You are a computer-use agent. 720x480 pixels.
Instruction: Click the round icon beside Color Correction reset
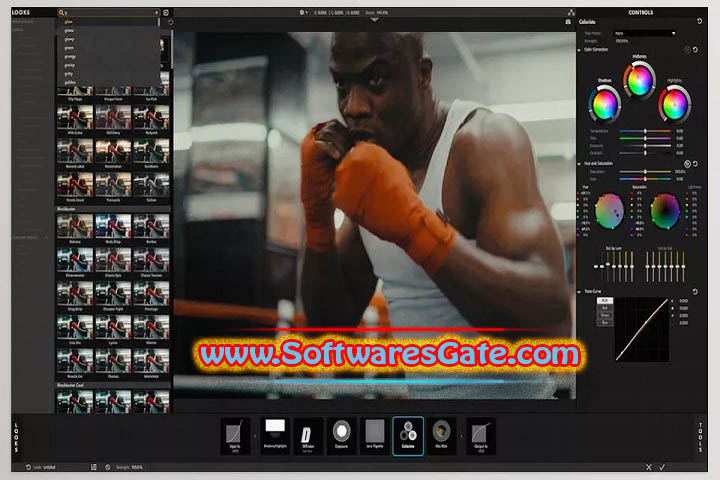(687, 50)
